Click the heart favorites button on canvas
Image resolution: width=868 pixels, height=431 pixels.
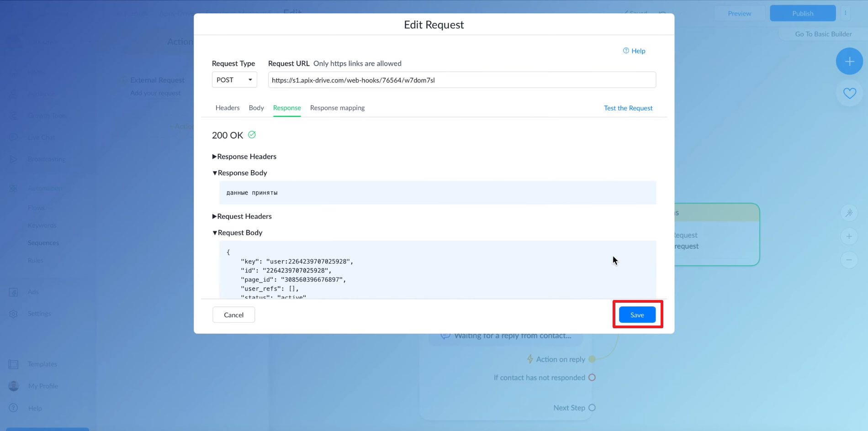(849, 94)
